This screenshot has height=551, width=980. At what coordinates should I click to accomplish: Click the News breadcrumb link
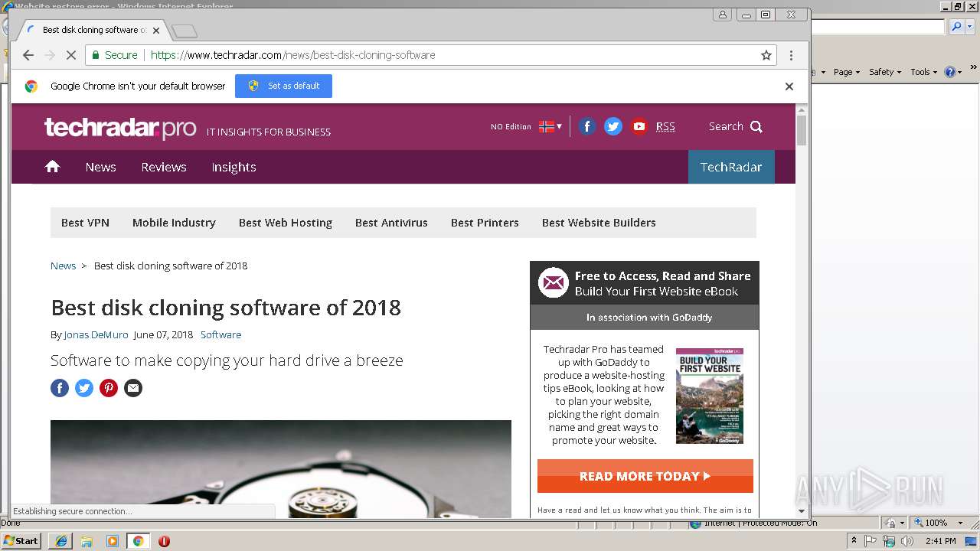63,266
